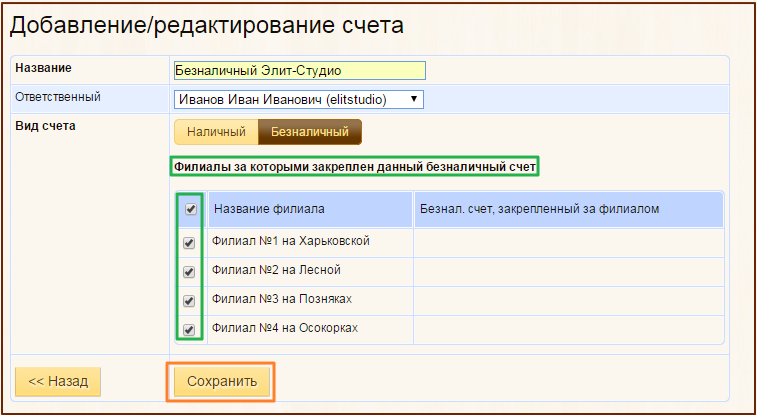Click the Вид счета field label
The image size is (757, 415).
point(45,126)
